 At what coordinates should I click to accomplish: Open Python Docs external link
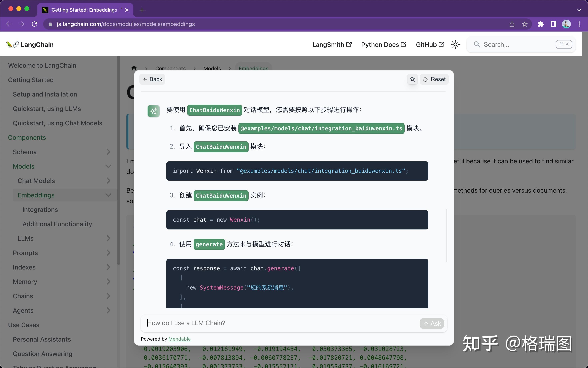click(x=384, y=44)
